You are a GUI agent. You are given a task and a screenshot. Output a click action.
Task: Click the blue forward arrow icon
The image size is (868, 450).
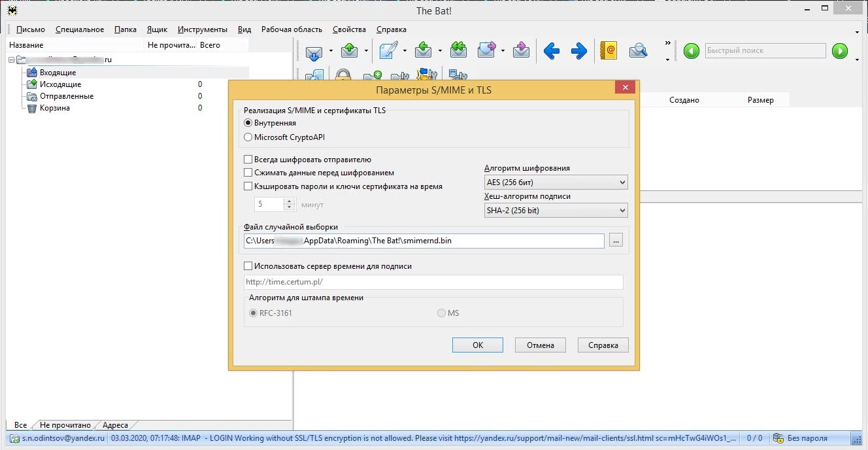[x=579, y=51]
